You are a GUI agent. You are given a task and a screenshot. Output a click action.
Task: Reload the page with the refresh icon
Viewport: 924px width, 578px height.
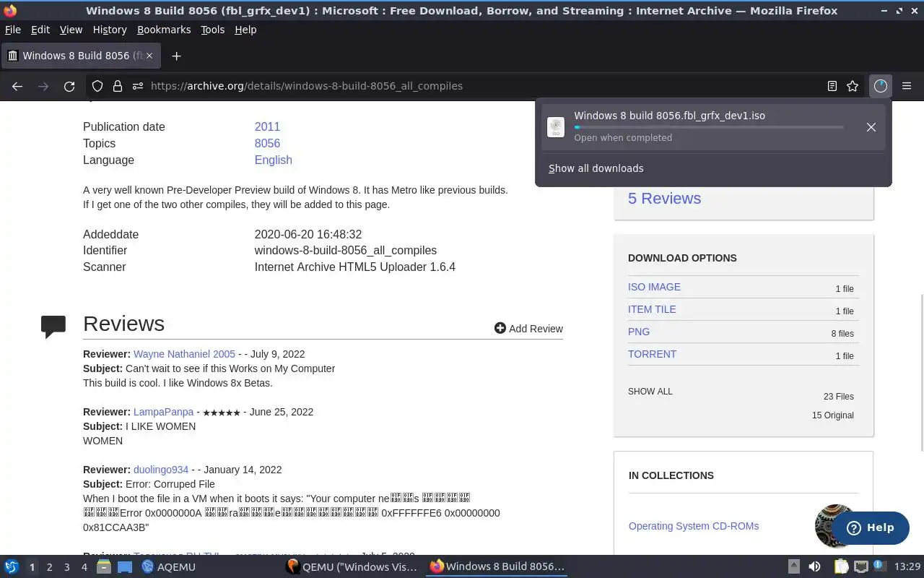pyautogui.click(x=69, y=86)
